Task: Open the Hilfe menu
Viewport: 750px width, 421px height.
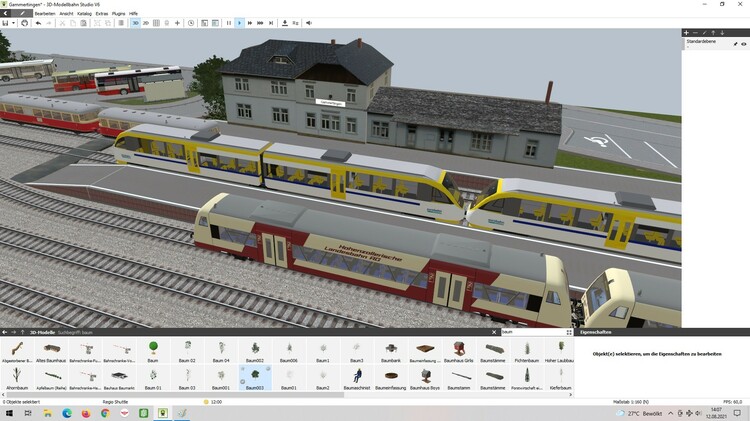Action: pos(133,14)
